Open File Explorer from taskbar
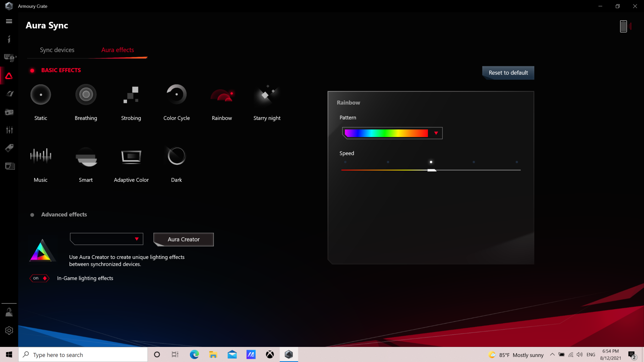This screenshot has height=362, width=644. coord(213,355)
